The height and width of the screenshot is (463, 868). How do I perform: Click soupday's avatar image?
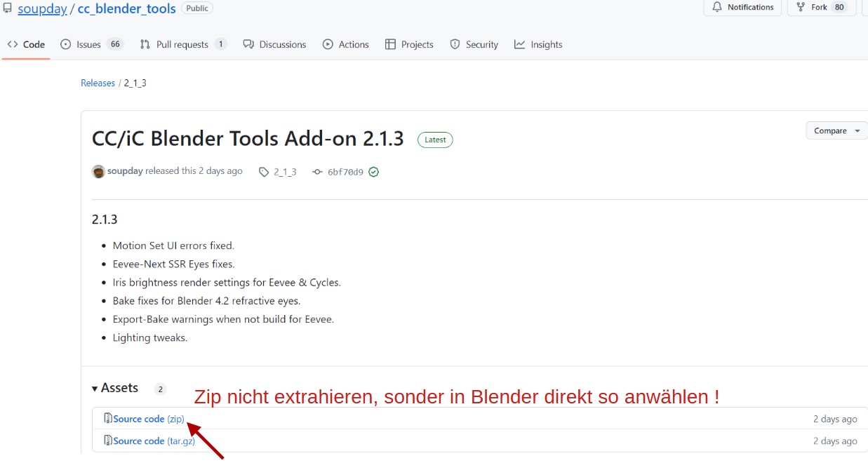[98, 171]
